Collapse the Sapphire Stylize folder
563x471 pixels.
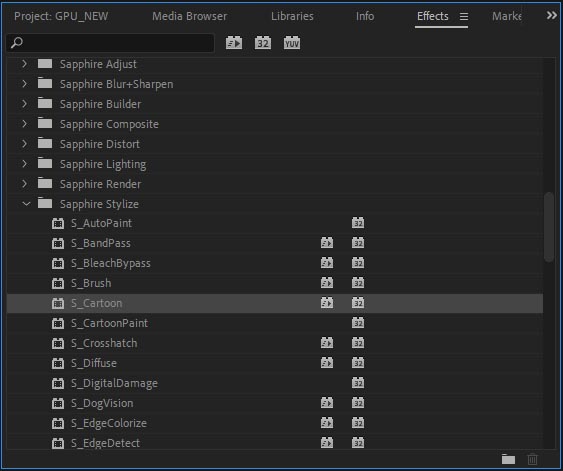pos(26,204)
